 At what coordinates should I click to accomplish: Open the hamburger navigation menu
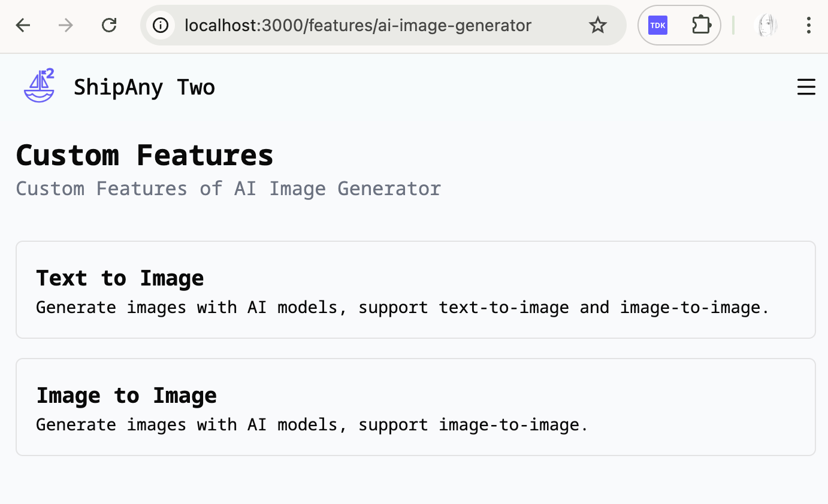tap(806, 87)
